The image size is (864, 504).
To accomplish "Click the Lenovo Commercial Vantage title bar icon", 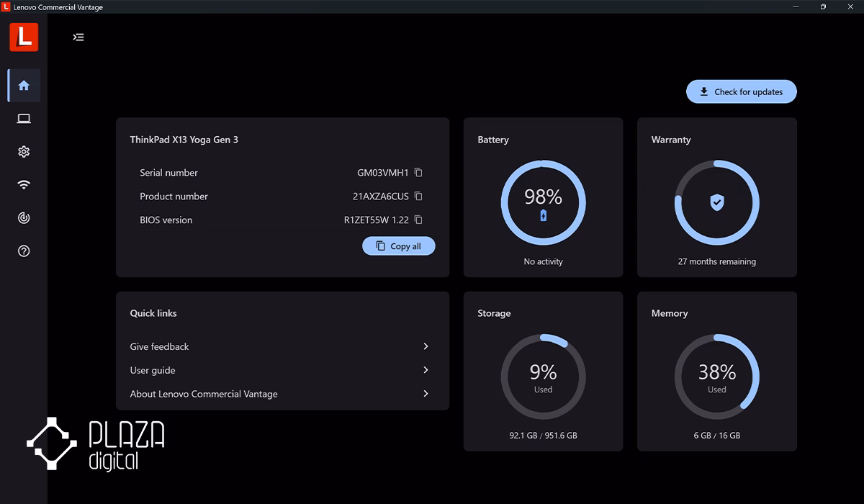I will click(6, 6).
